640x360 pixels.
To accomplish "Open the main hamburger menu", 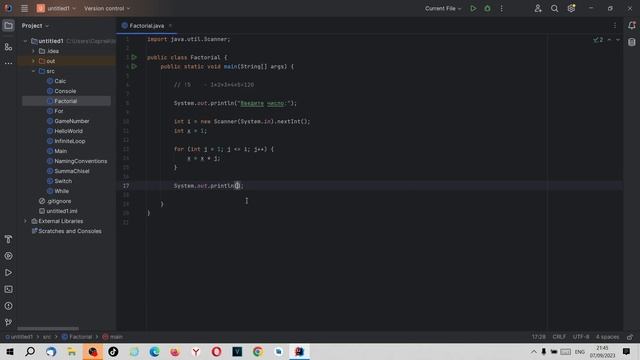I will tap(24, 8).
